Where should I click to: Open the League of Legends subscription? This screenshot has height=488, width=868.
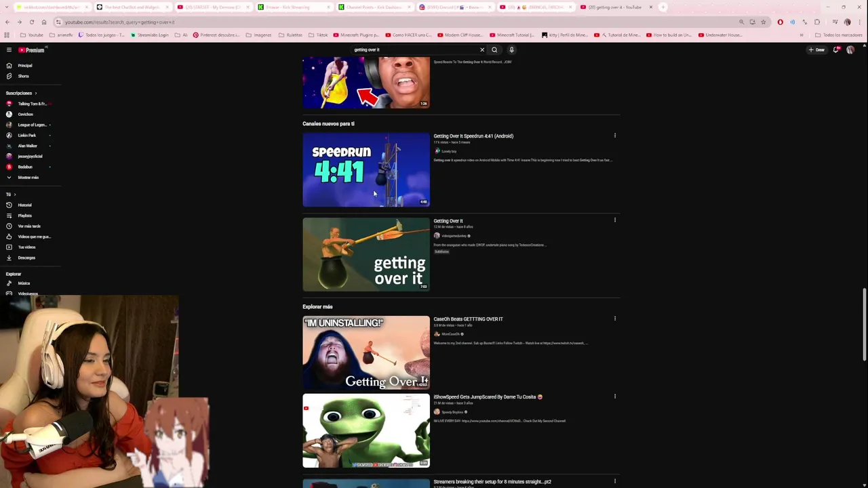[x=28, y=125]
